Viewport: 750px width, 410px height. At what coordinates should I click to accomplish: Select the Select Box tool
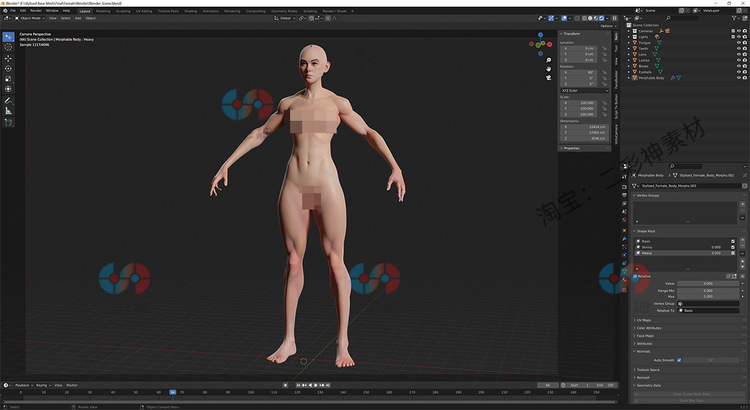[x=8, y=37]
